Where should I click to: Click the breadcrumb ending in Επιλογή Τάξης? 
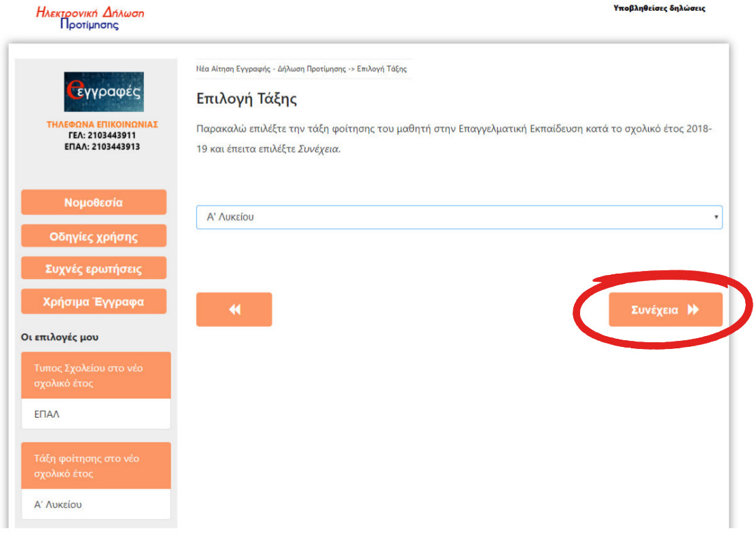click(302, 69)
